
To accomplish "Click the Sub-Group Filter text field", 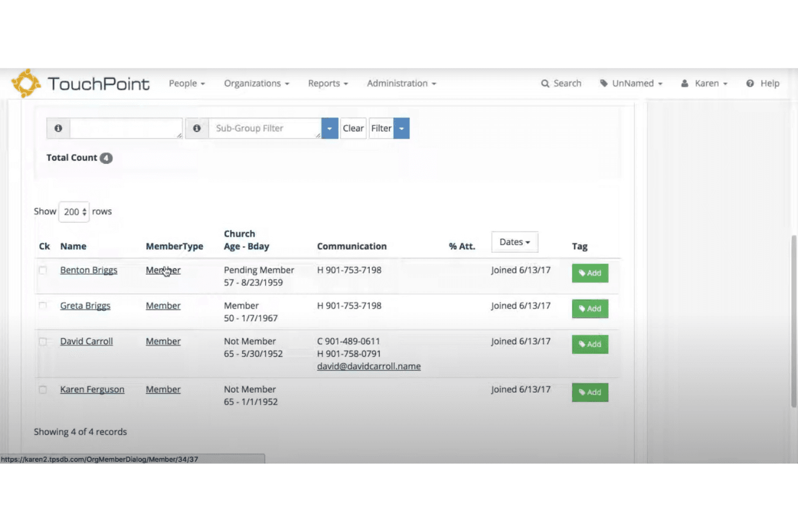I will [265, 128].
